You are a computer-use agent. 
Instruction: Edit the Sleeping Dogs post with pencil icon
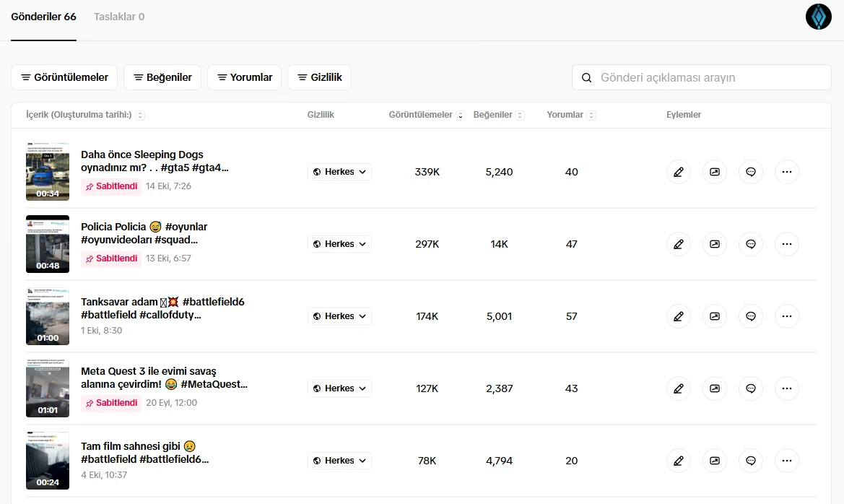[678, 172]
